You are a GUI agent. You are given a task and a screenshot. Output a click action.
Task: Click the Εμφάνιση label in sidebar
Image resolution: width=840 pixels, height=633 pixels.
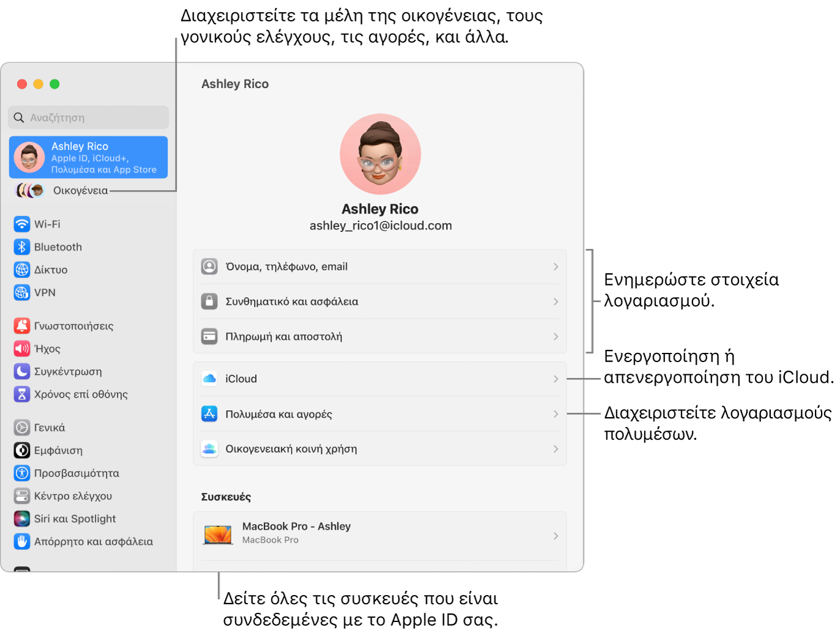(58, 450)
